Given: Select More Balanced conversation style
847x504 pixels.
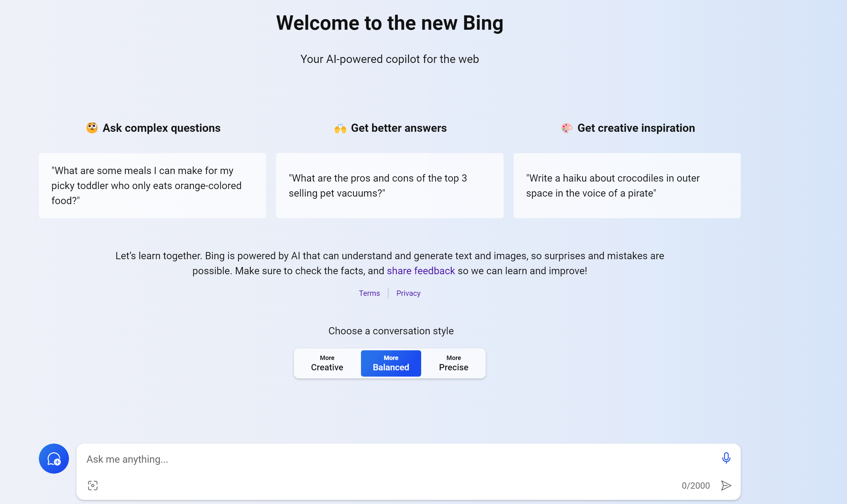Looking at the screenshot, I should click(391, 363).
